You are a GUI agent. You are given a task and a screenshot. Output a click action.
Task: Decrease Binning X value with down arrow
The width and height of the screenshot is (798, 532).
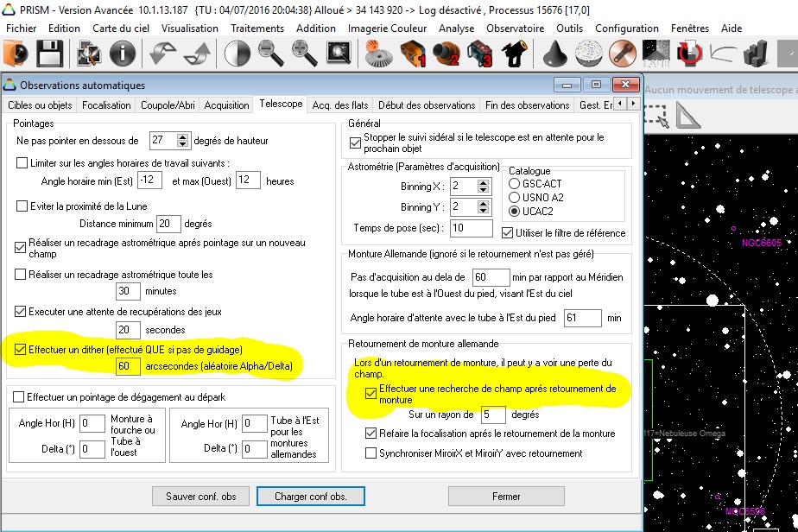(484, 191)
